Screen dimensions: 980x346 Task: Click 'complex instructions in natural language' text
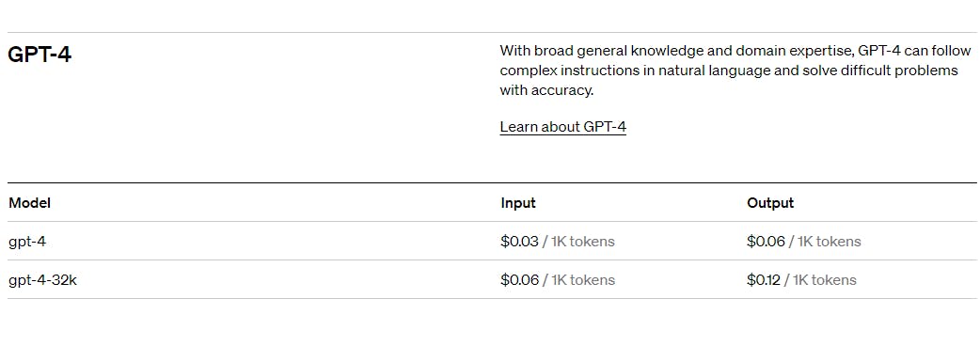[635, 71]
